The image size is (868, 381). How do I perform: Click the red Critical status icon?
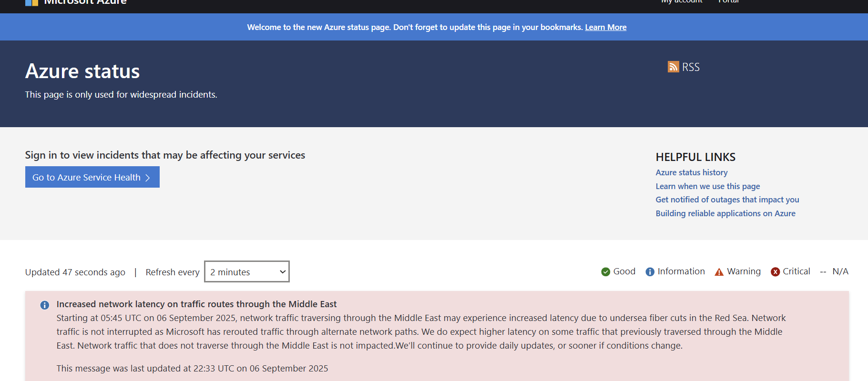point(775,272)
